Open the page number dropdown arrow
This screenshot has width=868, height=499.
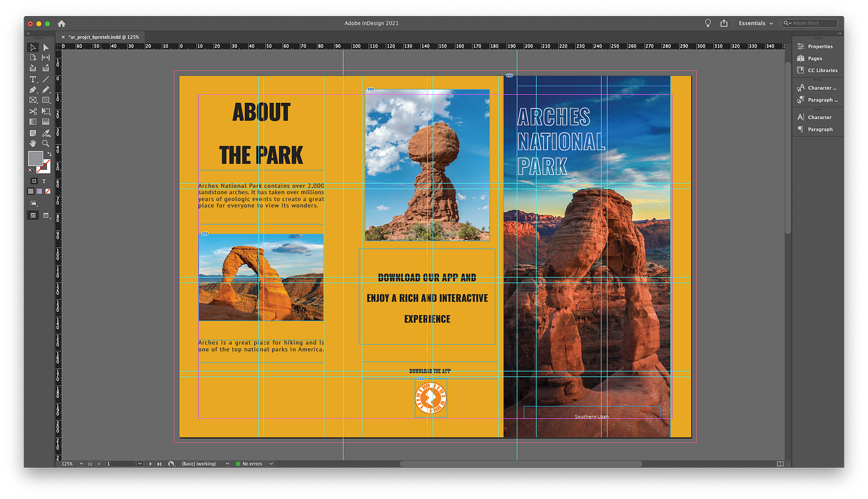(139, 464)
